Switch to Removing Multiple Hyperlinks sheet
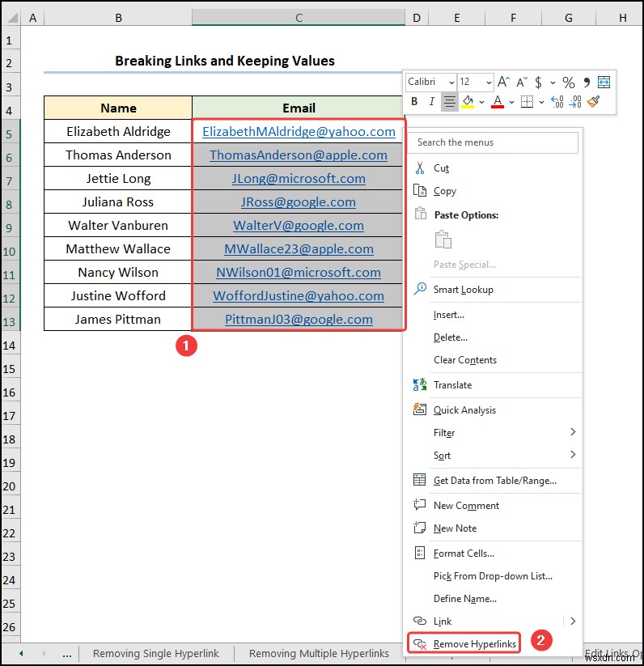Viewport: 644px width, 666px height. [319, 653]
